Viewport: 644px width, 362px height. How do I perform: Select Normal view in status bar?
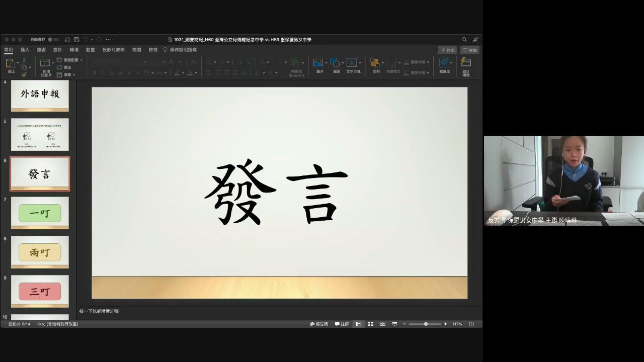(358, 324)
